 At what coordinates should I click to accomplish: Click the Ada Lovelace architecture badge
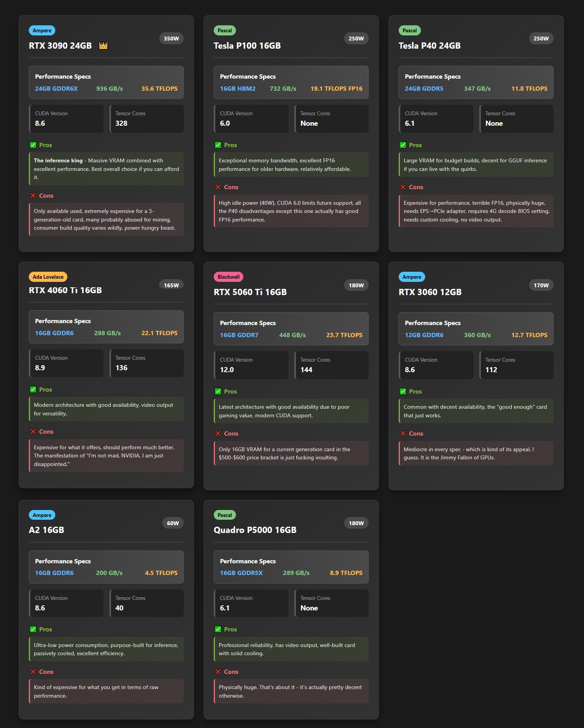click(48, 277)
